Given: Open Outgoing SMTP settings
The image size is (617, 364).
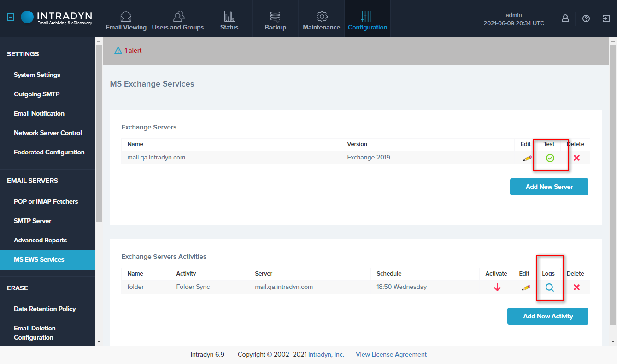Looking at the screenshot, I should tap(36, 94).
